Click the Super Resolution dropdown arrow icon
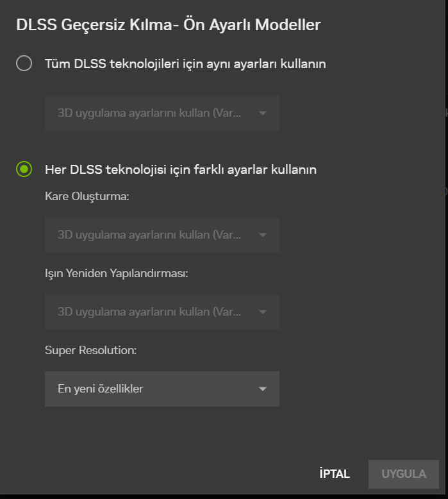 pyautogui.click(x=262, y=389)
